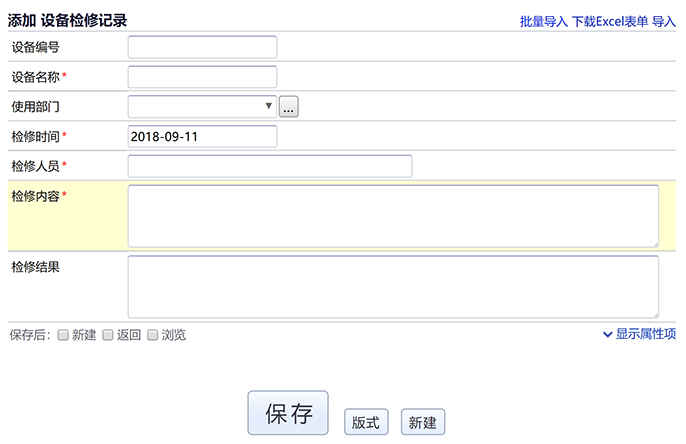Focus the 检修内容 text area
686x444 pixels.
click(x=392, y=215)
